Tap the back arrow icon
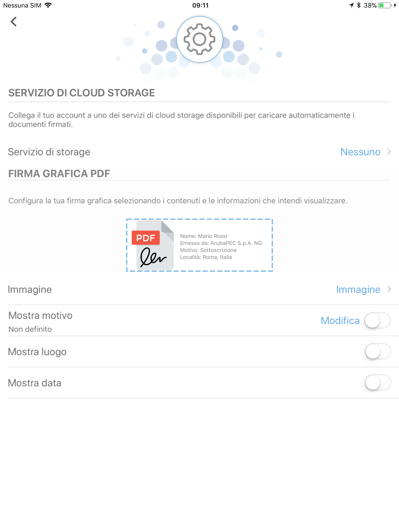399x532 pixels. [14, 22]
